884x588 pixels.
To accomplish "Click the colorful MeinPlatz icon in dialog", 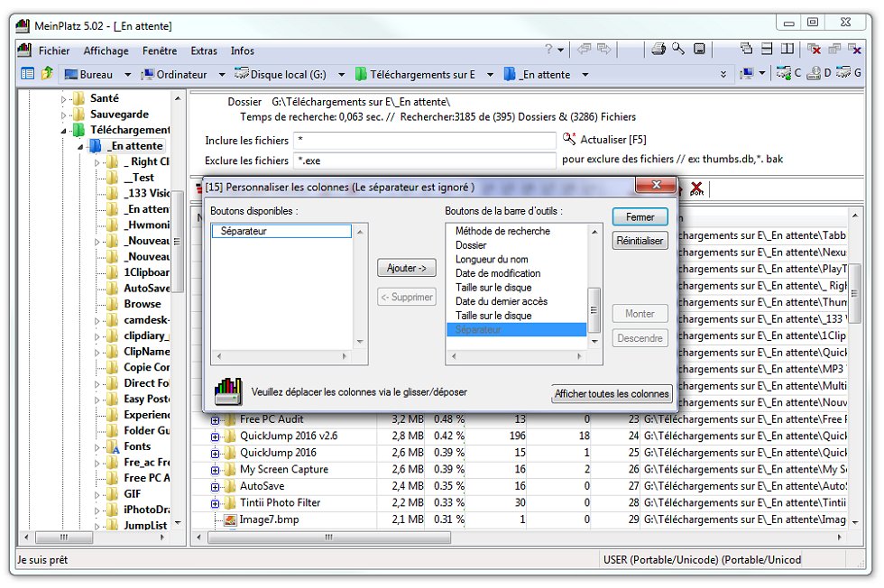I will [x=228, y=390].
